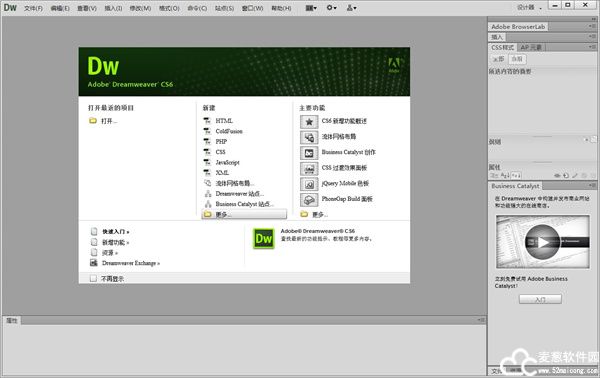
Task: Show only set properties in CSS panel
Action: click(516, 175)
